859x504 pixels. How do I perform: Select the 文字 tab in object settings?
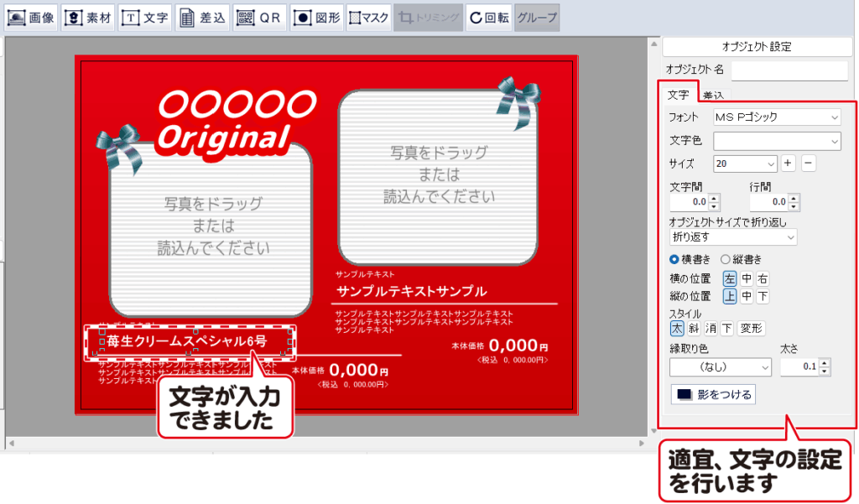pyautogui.click(x=678, y=95)
